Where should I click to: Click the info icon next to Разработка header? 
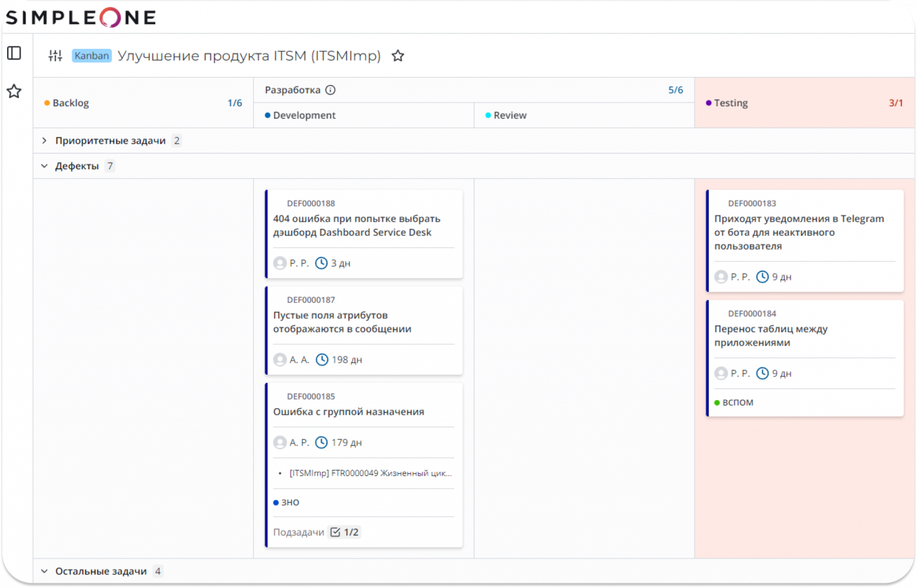330,90
